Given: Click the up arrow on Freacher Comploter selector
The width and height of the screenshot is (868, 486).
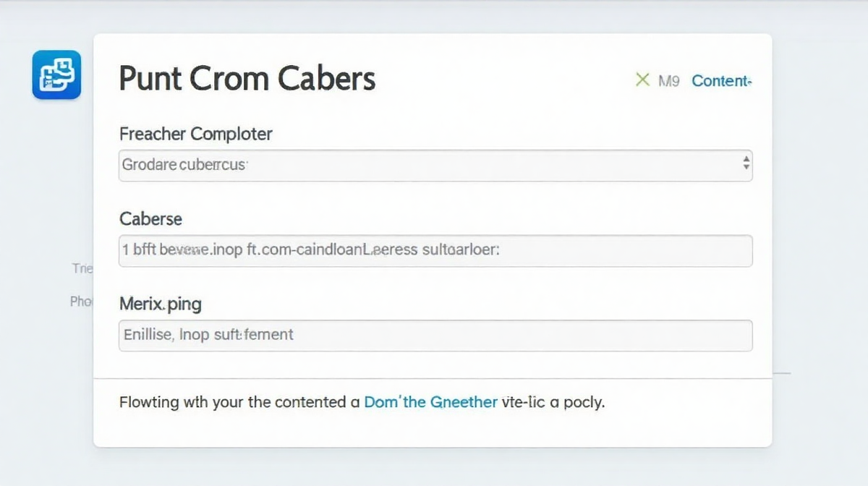Looking at the screenshot, I should 746,160.
